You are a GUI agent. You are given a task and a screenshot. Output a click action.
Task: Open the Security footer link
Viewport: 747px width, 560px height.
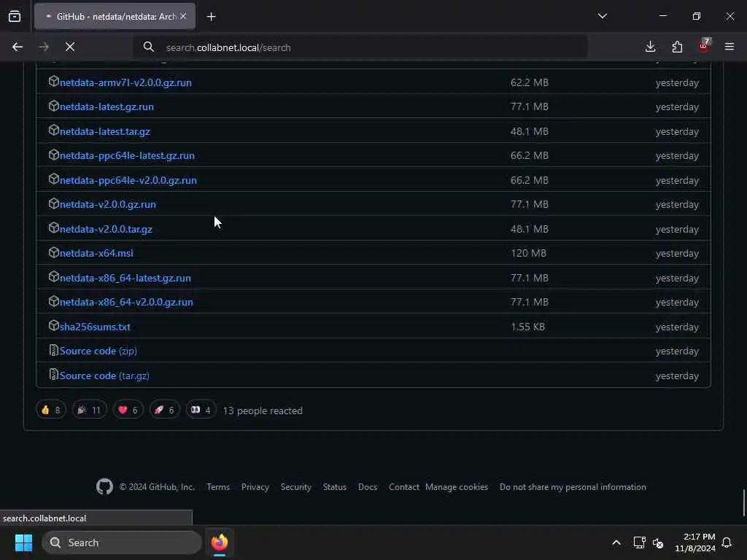296,487
